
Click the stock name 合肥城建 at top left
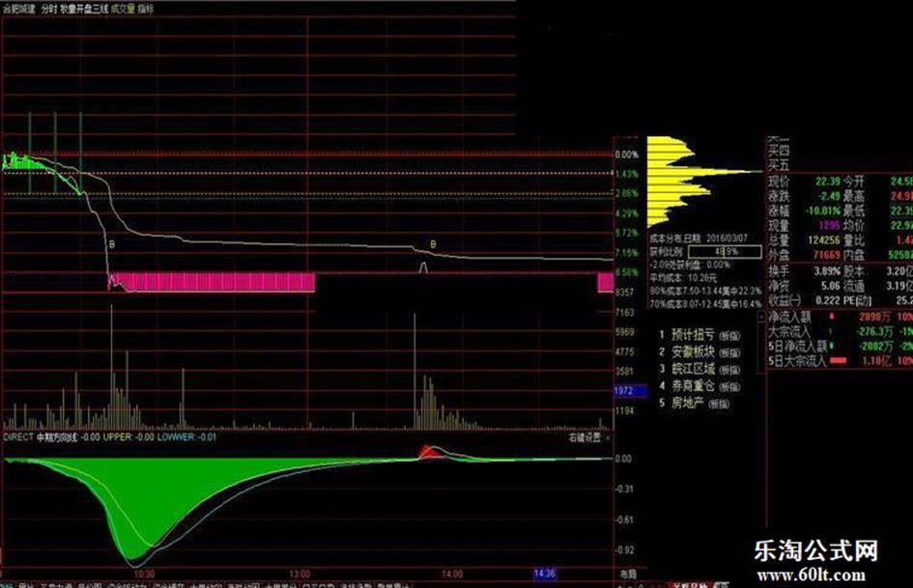19,10
